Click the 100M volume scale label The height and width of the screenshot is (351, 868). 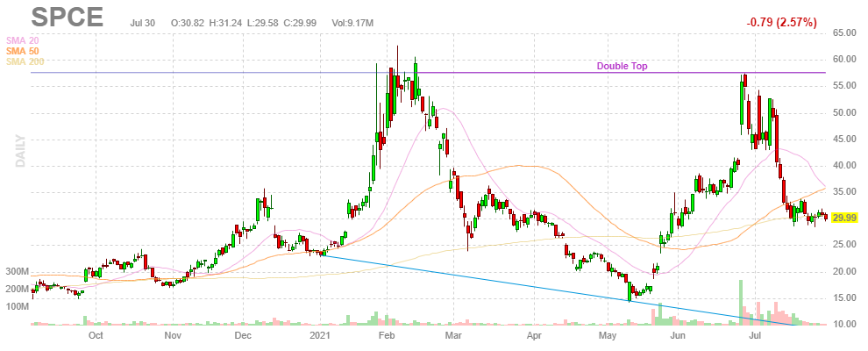click(18, 307)
